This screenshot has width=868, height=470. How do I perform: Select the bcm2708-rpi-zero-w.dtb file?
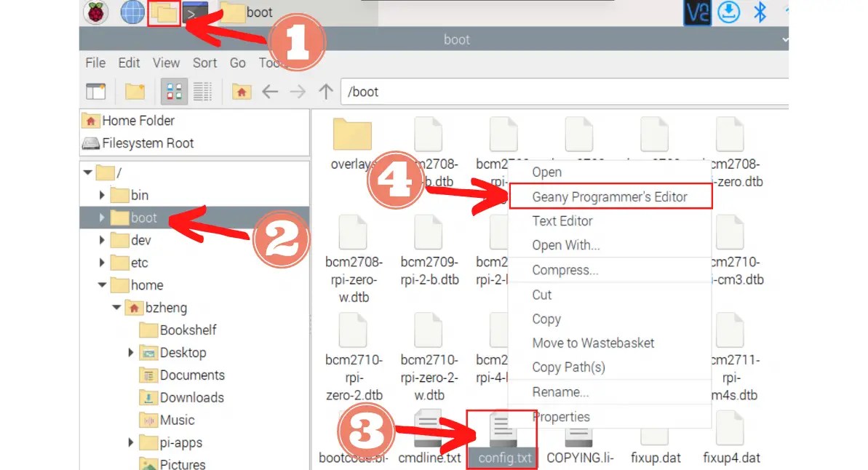click(x=353, y=258)
